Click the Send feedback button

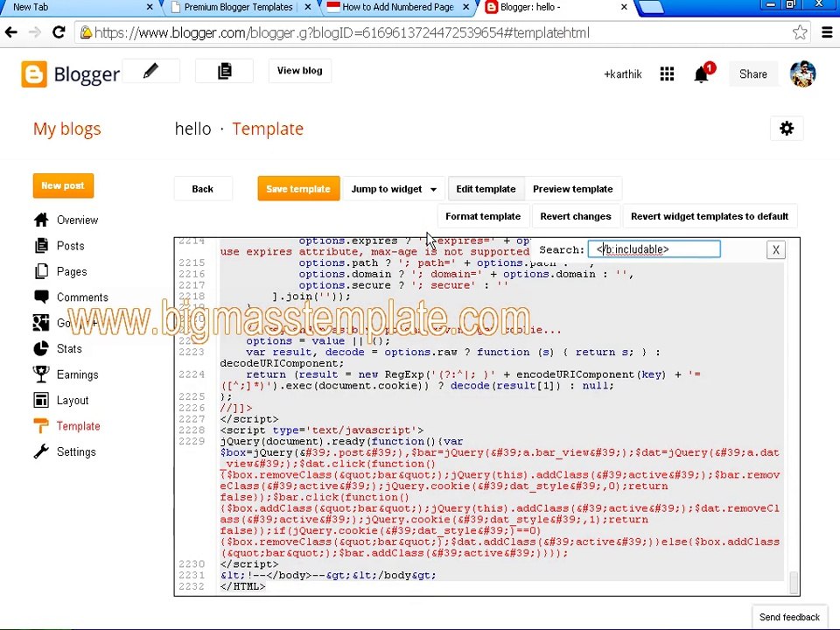point(789,617)
